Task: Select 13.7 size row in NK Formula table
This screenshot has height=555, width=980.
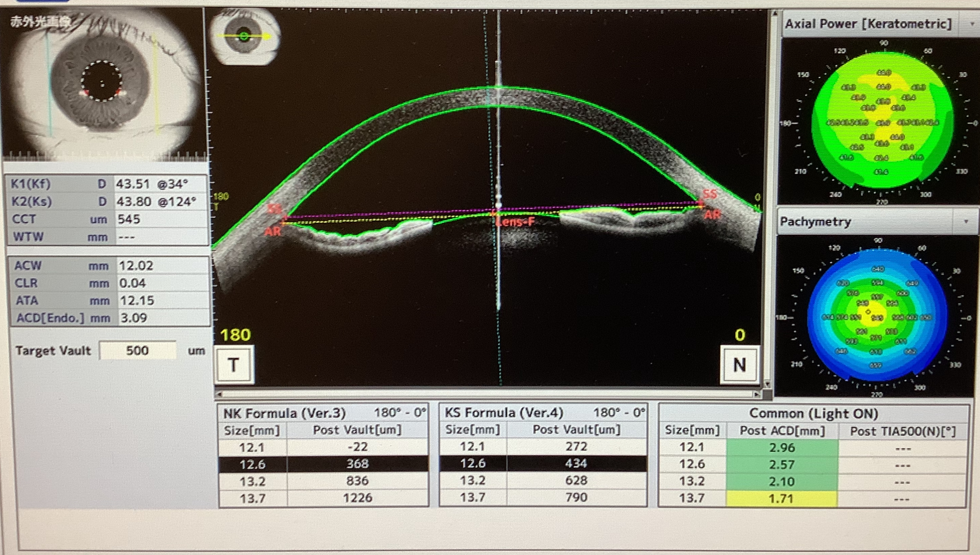Action: click(x=323, y=498)
